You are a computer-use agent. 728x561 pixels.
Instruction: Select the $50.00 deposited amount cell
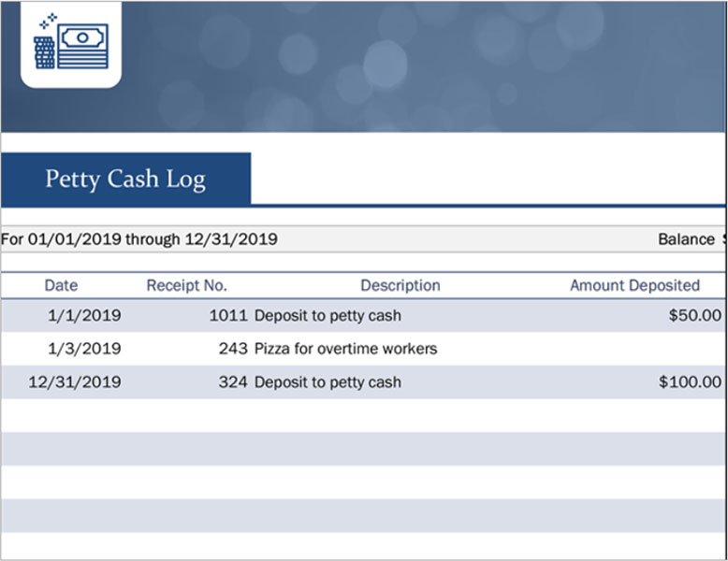click(694, 316)
